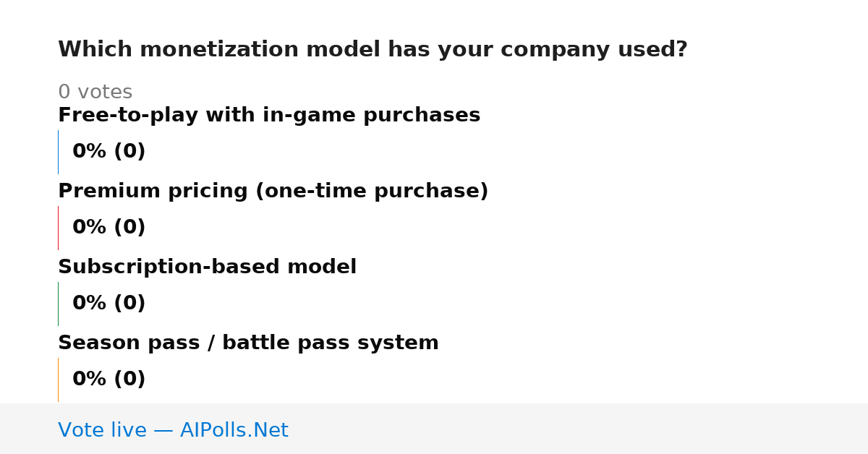This screenshot has height=454, width=868.
Task: Click the 0 votes total counter
Action: [95, 93]
